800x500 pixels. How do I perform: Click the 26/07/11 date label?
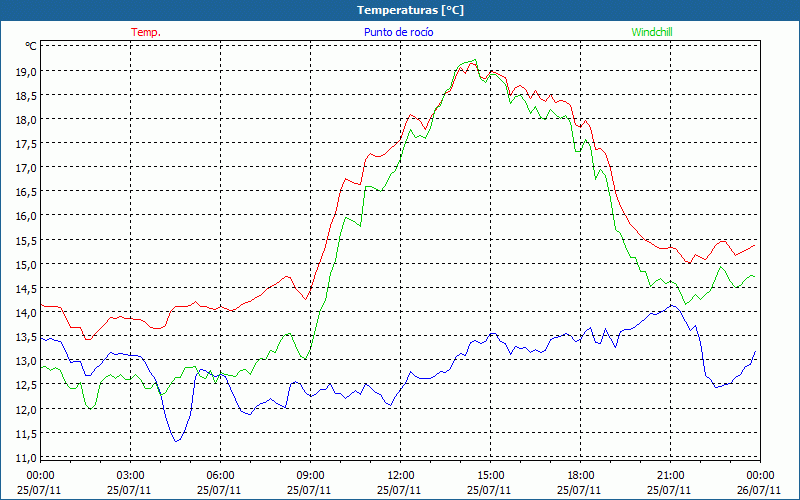[x=759, y=490]
